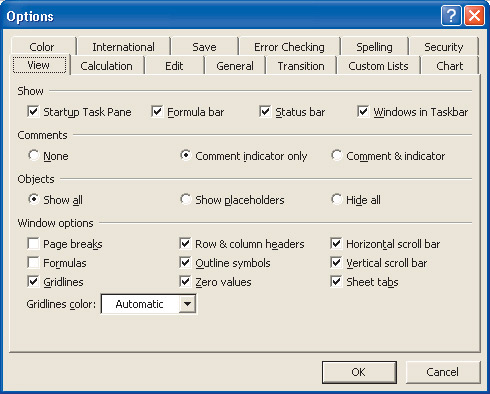Choose Comment indicator only
This screenshot has width=490, height=394.
[x=185, y=155]
